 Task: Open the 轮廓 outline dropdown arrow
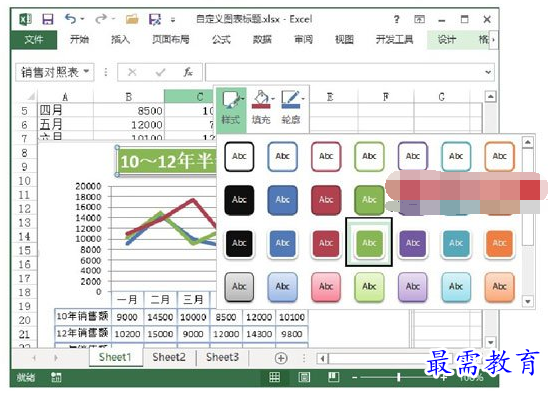[303, 99]
